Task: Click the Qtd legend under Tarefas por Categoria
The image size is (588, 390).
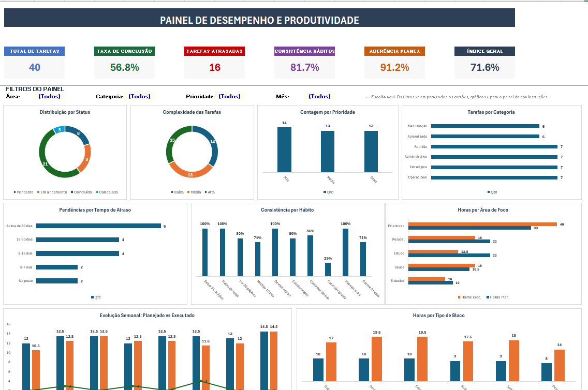Action: [492, 192]
